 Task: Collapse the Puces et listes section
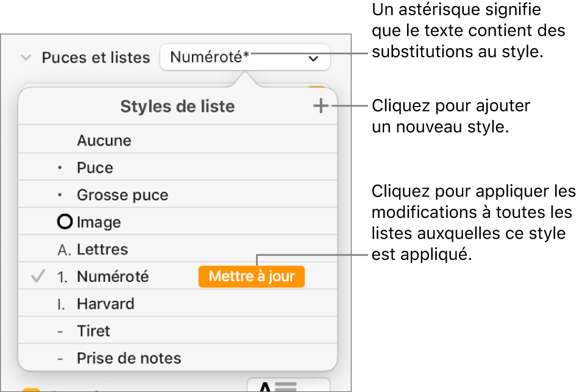click(26, 57)
